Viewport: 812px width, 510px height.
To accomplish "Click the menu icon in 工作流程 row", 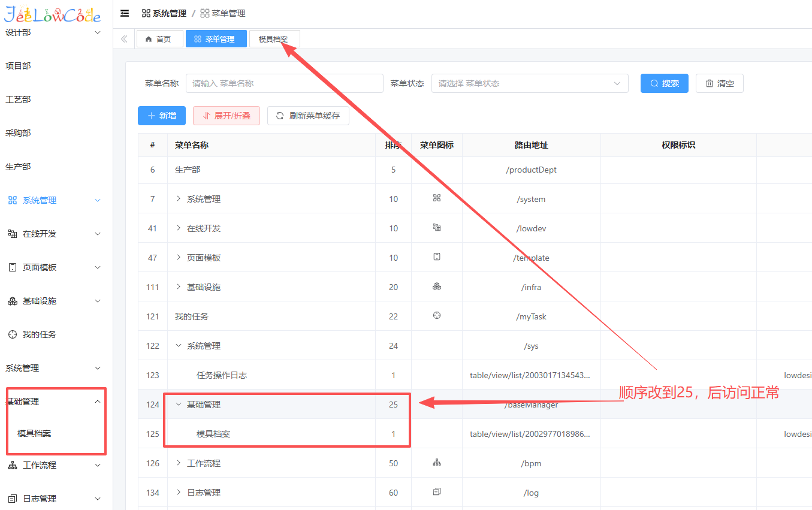I will (x=437, y=463).
